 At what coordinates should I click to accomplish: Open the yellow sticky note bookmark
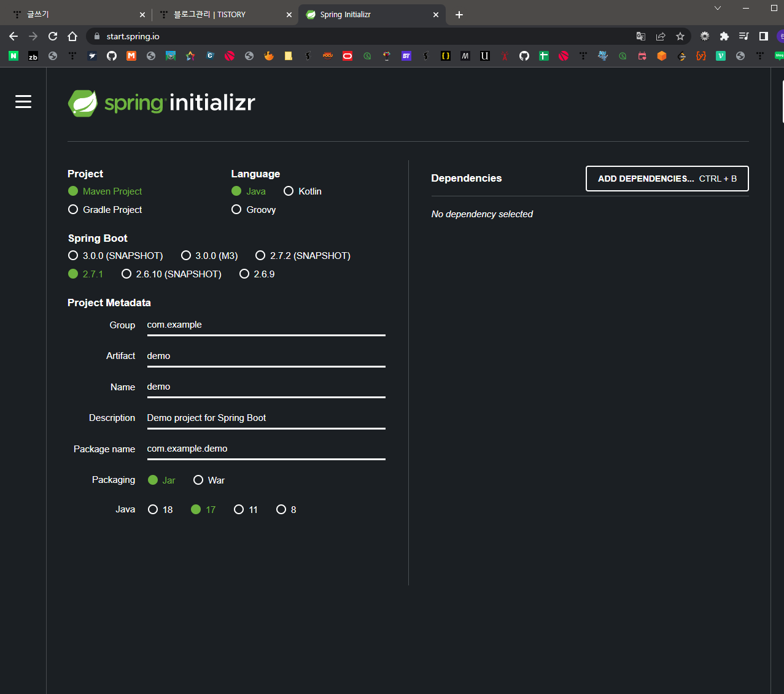(x=289, y=56)
